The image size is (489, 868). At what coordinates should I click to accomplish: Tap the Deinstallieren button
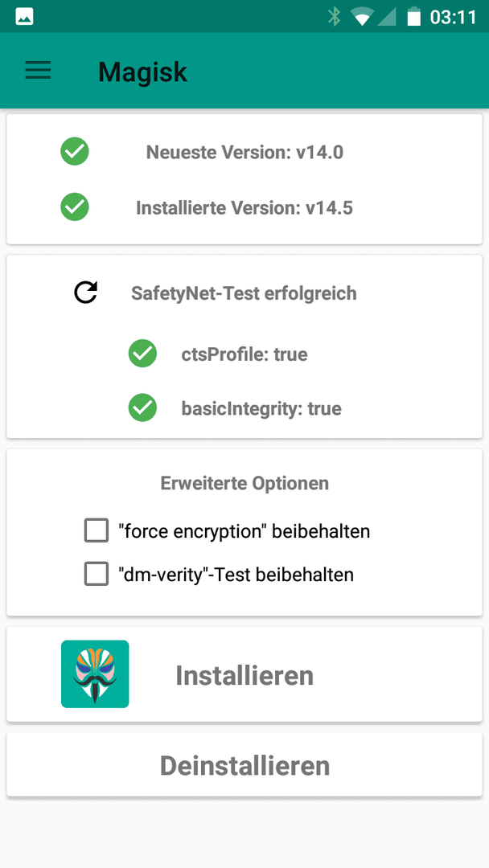[244, 765]
